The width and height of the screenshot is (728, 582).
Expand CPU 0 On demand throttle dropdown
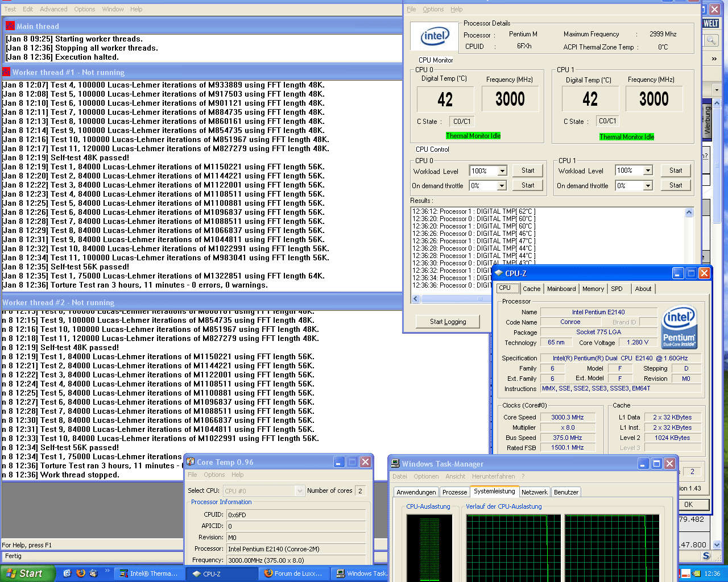pos(502,186)
